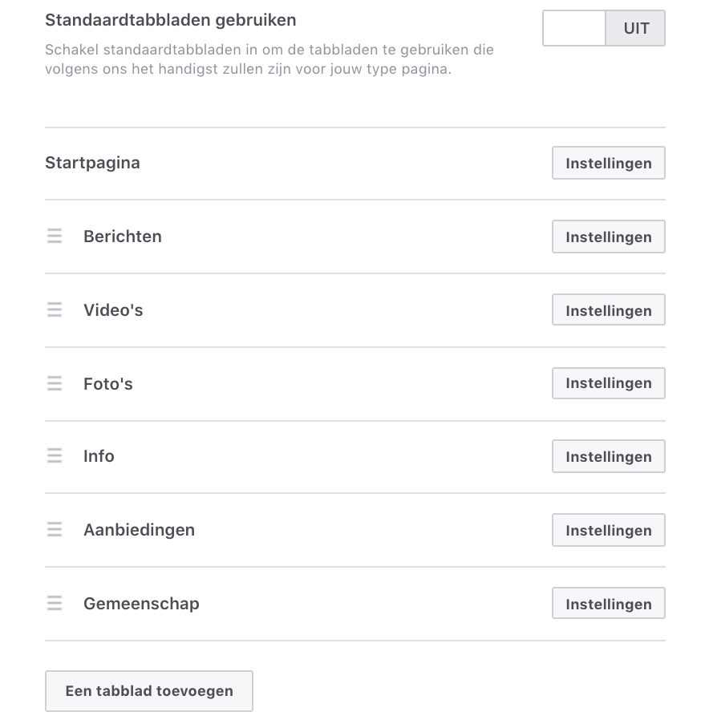Click the drag handle beside Info
709x728 pixels.
coord(55,455)
